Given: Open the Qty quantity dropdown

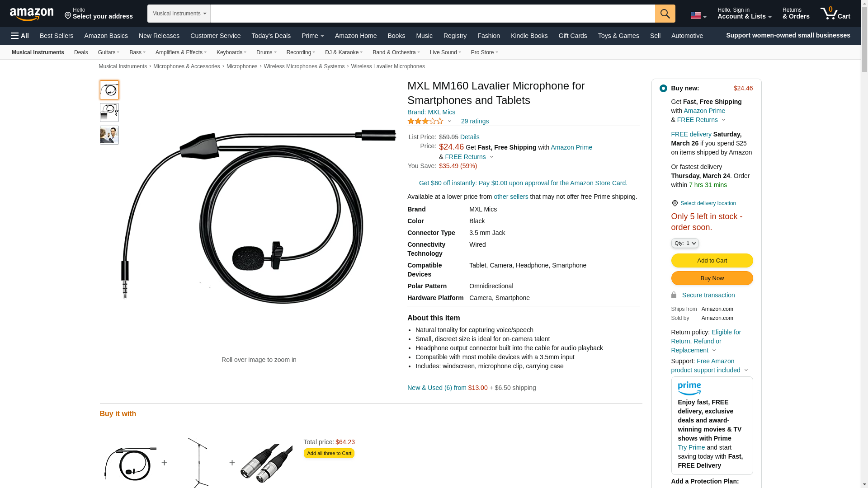Looking at the screenshot, I should (685, 243).
